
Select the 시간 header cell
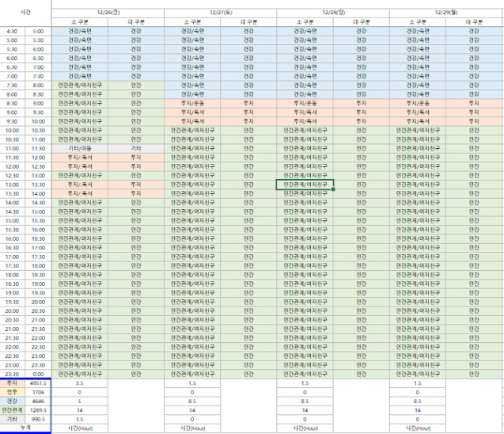pos(26,13)
